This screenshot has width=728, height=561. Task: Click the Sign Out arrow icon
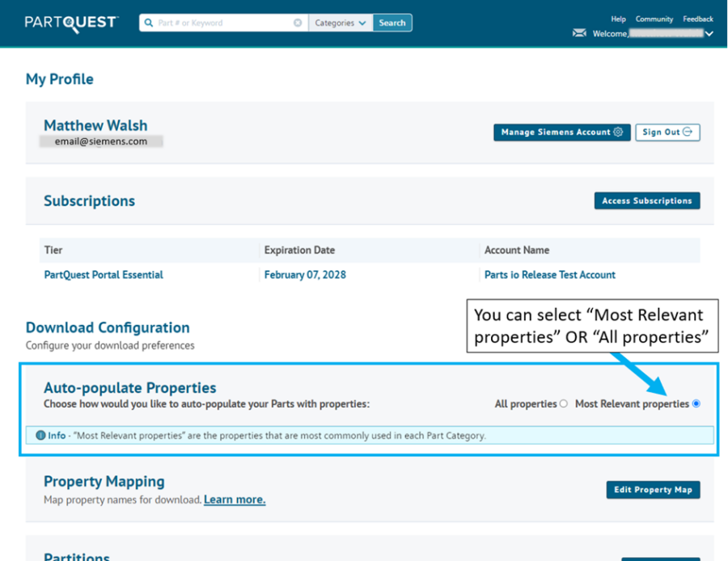click(x=688, y=132)
